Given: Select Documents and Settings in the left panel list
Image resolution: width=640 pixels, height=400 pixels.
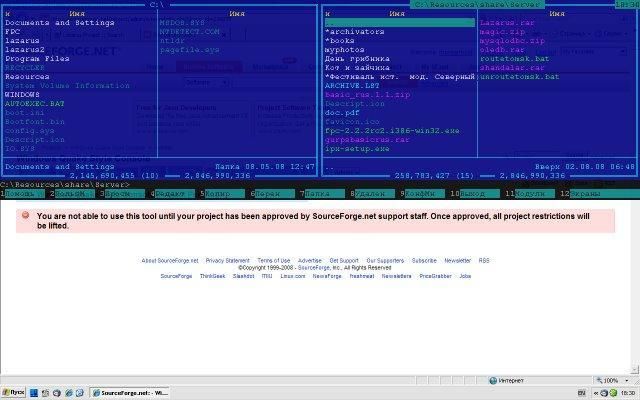Looking at the screenshot, I should click(x=60, y=23).
